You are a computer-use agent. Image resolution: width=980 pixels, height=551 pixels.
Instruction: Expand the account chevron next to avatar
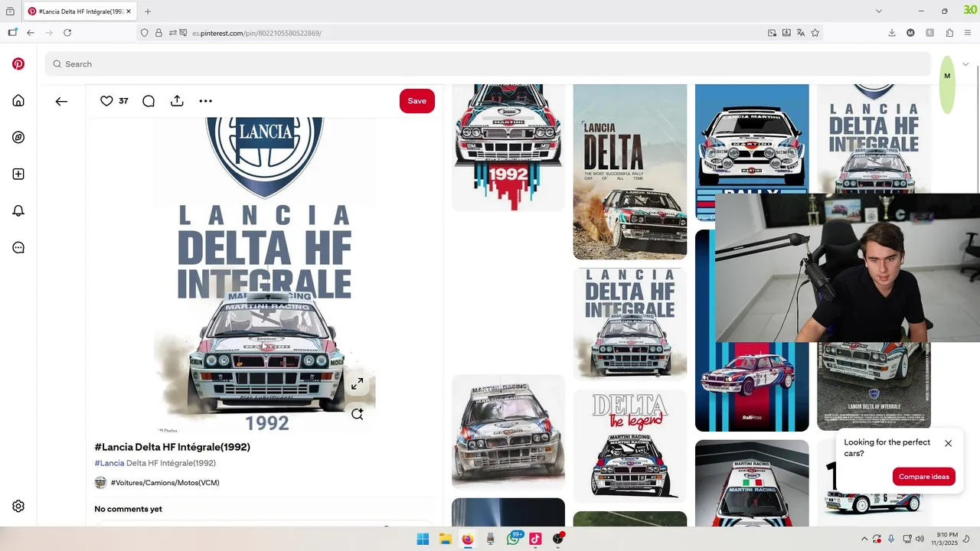tap(965, 64)
